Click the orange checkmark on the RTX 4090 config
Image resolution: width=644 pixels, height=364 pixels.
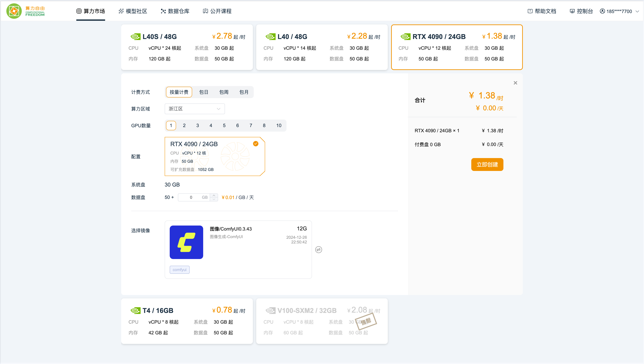tap(256, 144)
